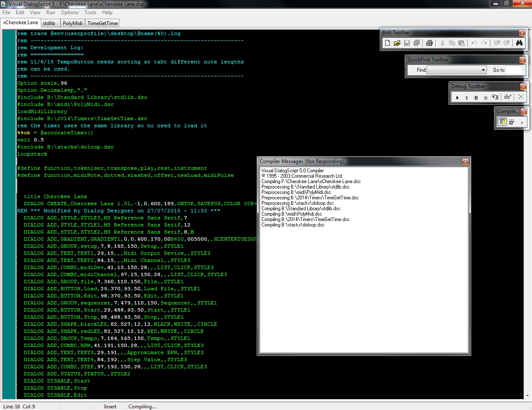Click the 'Option scale,96' code line
The height and width of the screenshot is (410, 532).
click(x=42, y=83)
